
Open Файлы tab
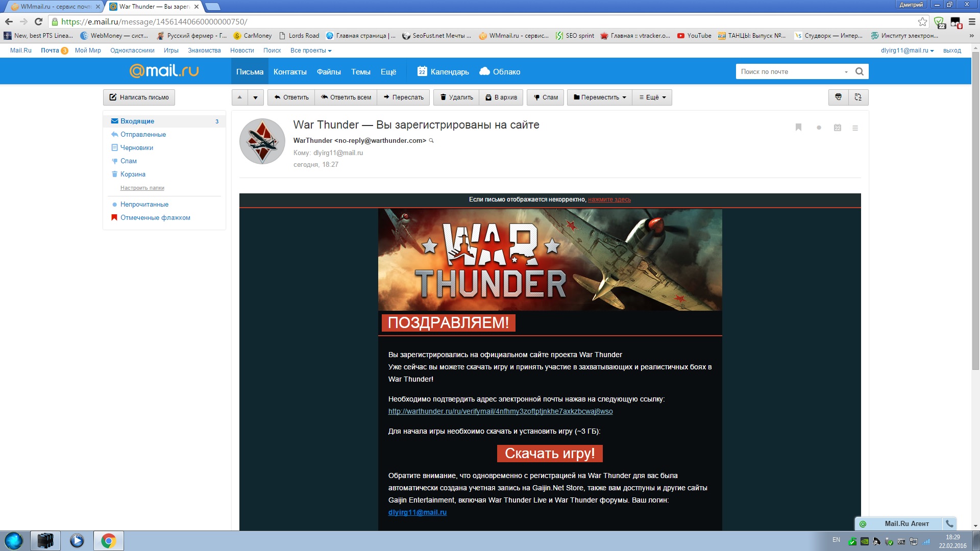pyautogui.click(x=329, y=71)
